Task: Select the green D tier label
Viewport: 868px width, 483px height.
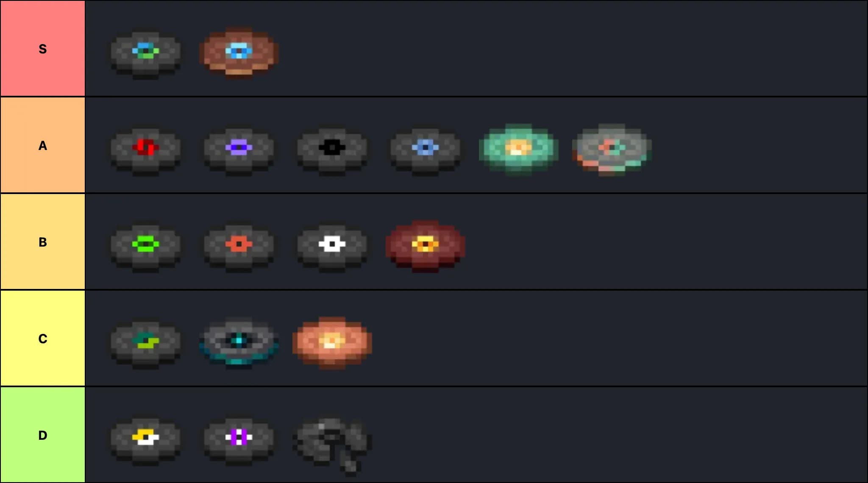Action: coord(42,435)
